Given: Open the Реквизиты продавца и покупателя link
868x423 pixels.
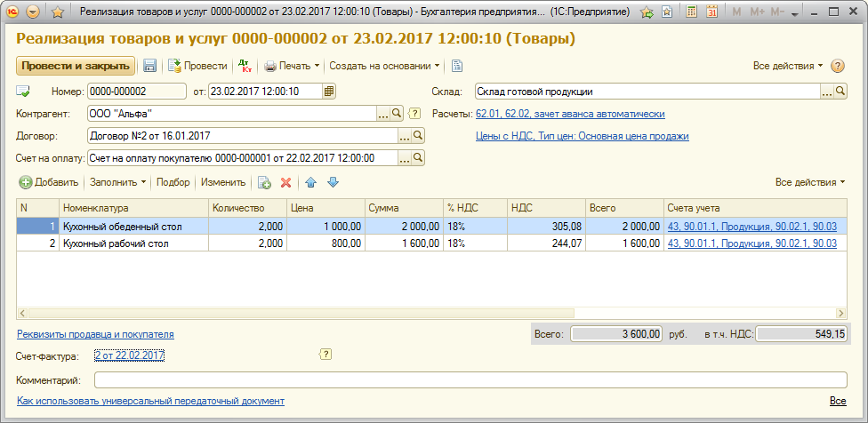Looking at the screenshot, I should pyautogui.click(x=95, y=334).
